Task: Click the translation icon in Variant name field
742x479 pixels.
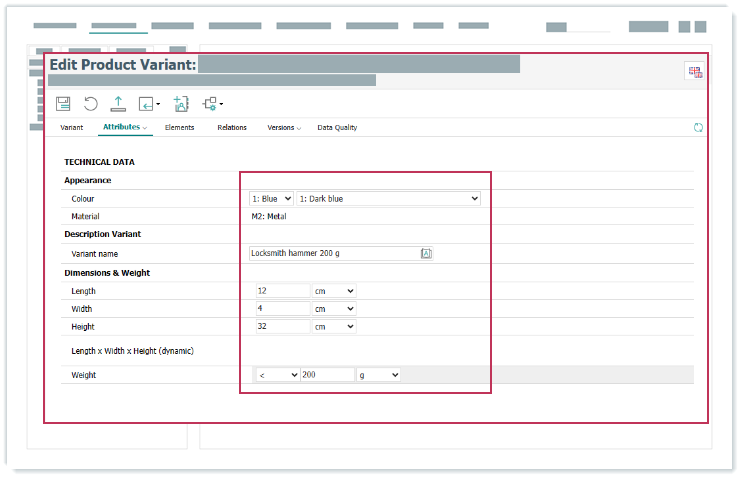Action: 426,254
